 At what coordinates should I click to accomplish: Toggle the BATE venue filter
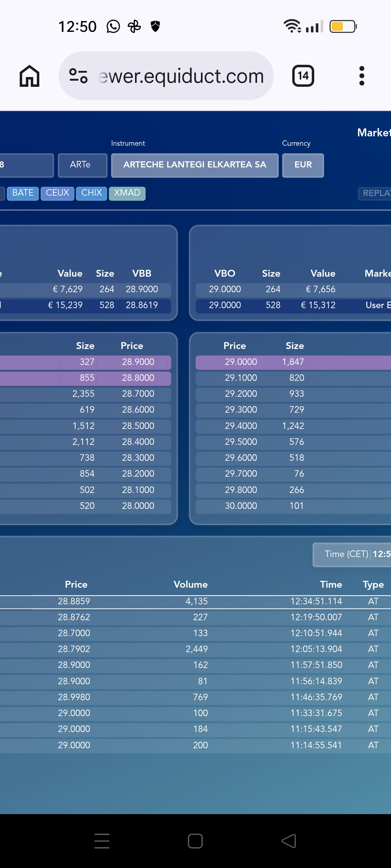[x=23, y=193]
